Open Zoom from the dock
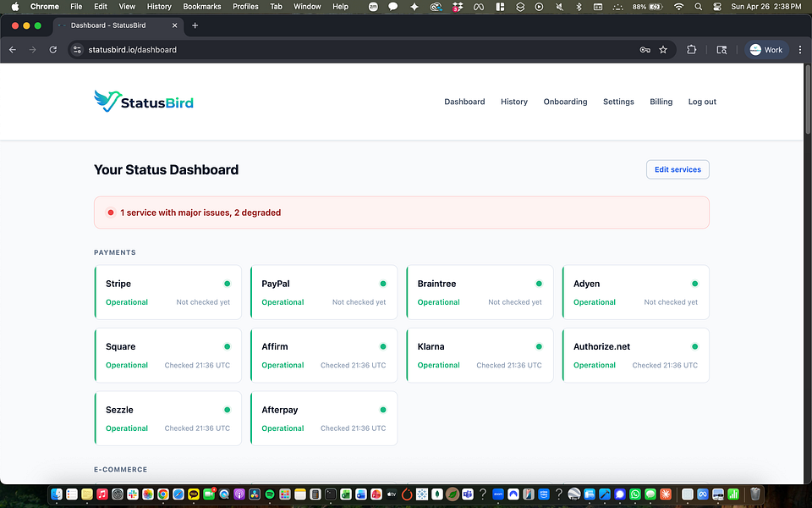Image resolution: width=812 pixels, height=508 pixels. click(498, 494)
